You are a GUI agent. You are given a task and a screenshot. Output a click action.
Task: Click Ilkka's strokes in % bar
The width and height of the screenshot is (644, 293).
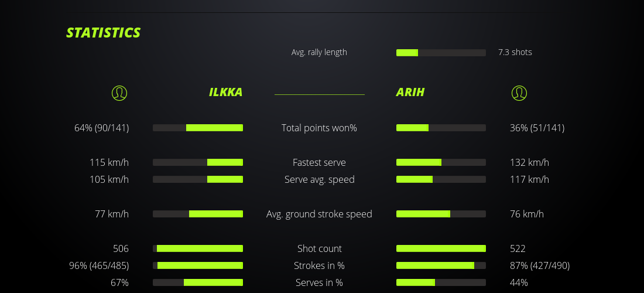click(198, 265)
